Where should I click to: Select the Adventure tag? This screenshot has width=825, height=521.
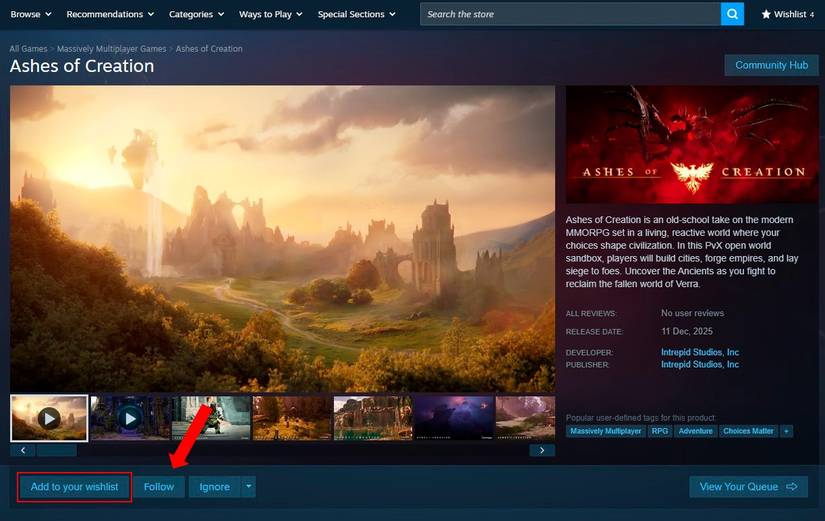tap(695, 431)
